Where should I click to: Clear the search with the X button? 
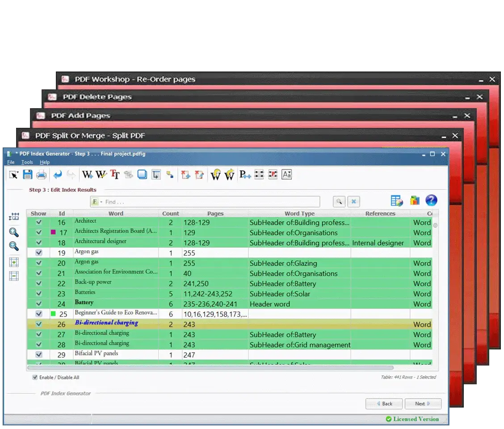(x=353, y=202)
